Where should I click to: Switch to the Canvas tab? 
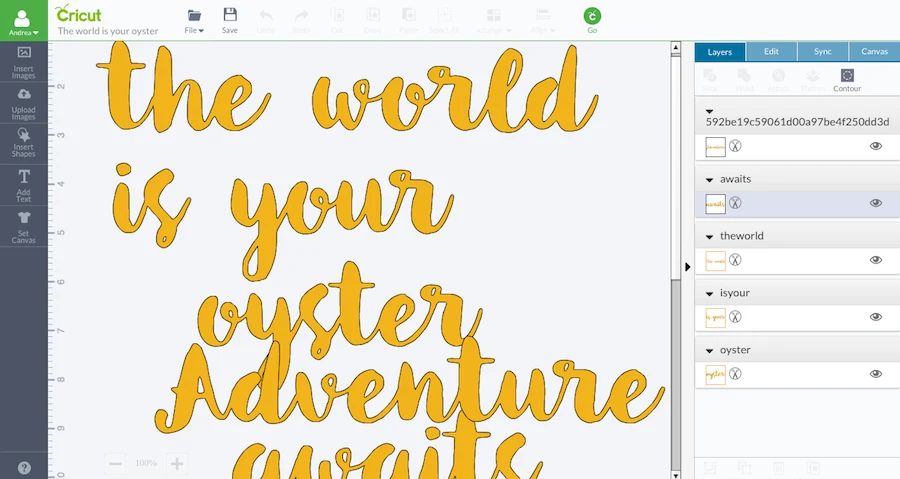[874, 52]
